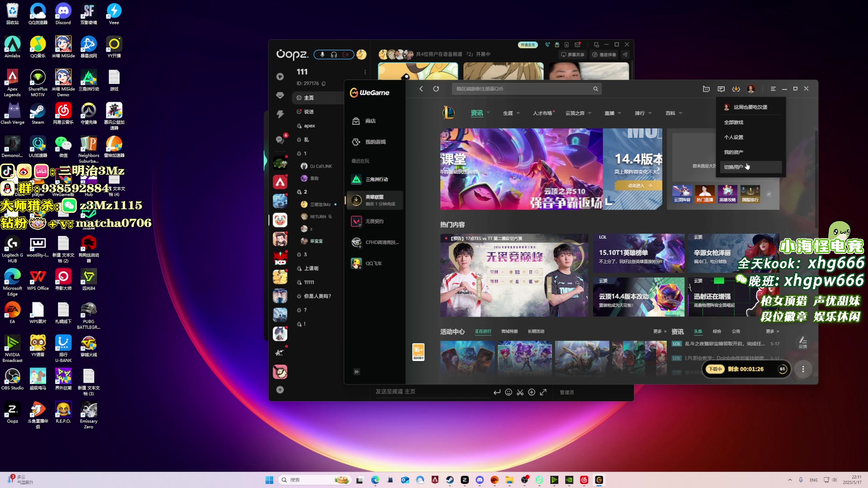This screenshot has height=488, width=868.
Task: Choose 我的资产 from user menu
Action: coord(750,152)
